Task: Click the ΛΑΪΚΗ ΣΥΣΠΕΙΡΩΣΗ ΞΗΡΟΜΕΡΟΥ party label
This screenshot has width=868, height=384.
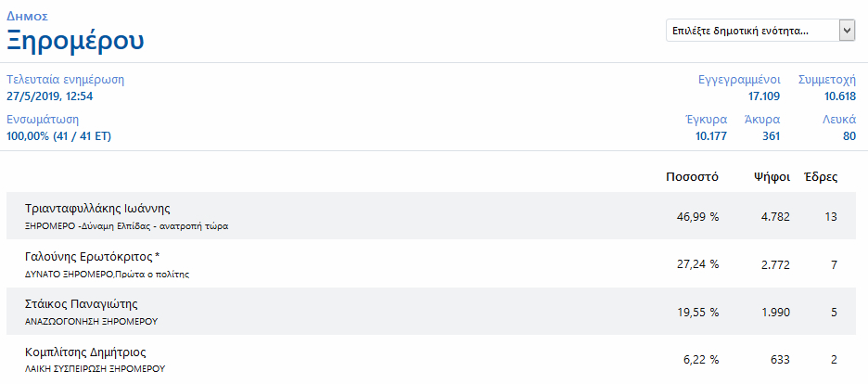Action: [x=96, y=368]
